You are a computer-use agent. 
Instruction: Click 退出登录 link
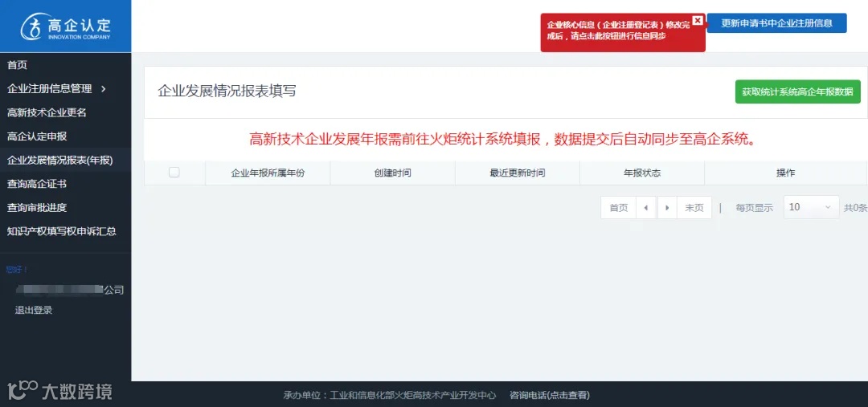34,310
